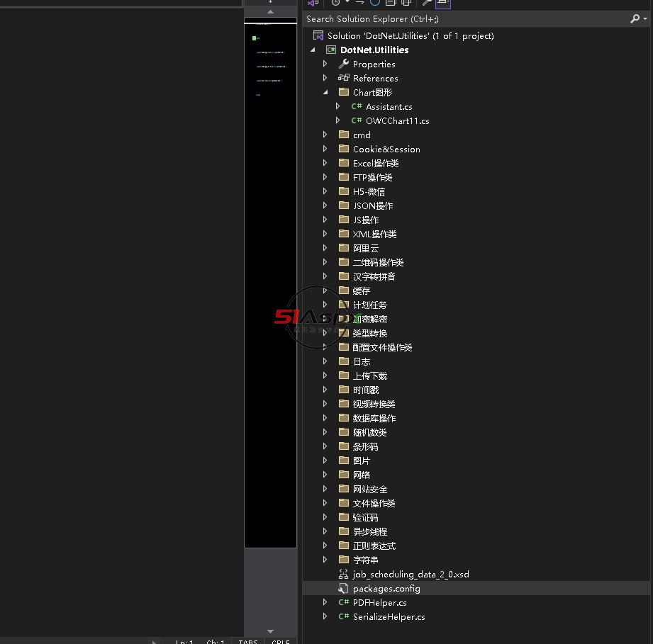Click the search magnifier icon in Solution Explorer
The width and height of the screenshot is (653, 644).
pos(635,18)
